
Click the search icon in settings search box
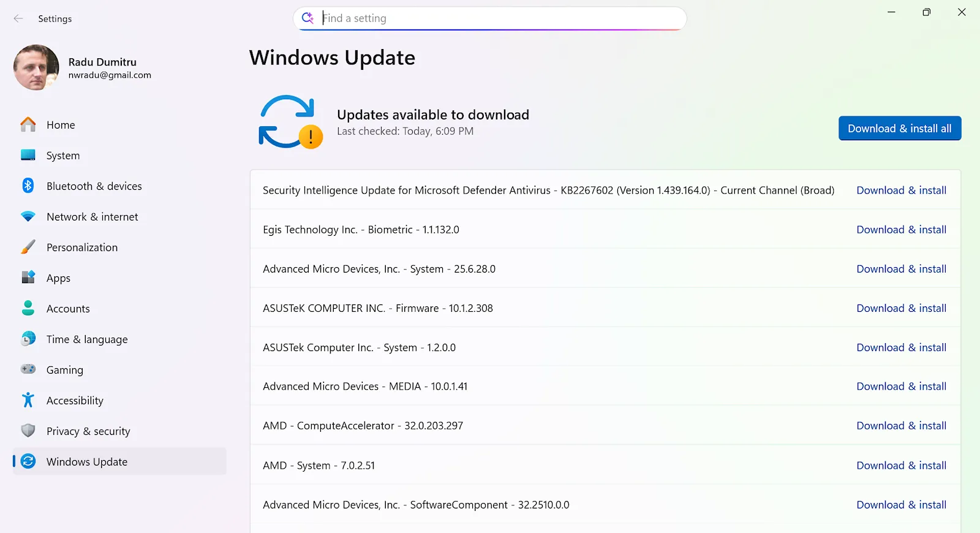point(307,18)
